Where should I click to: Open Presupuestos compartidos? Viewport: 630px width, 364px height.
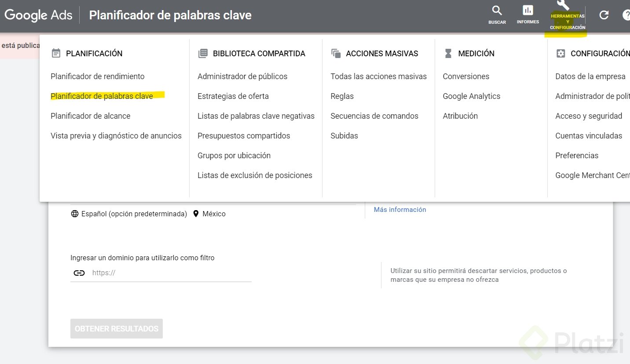click(x=244, y=136)
